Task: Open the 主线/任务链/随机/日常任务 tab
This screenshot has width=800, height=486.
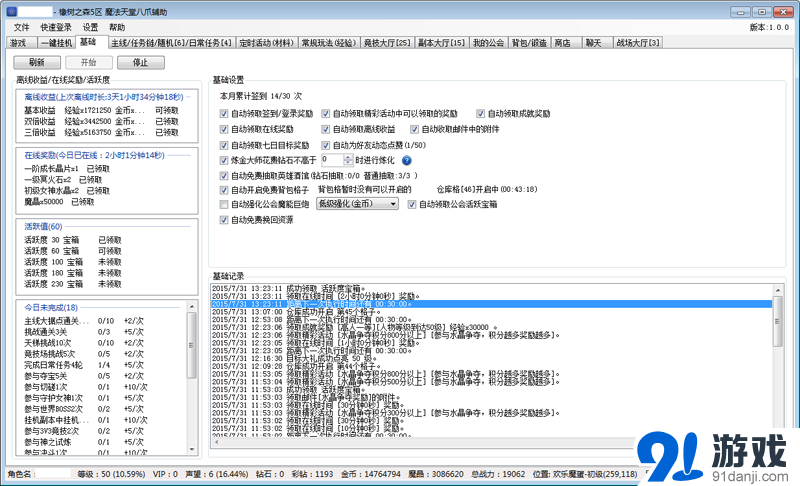Action: (172, 43)
